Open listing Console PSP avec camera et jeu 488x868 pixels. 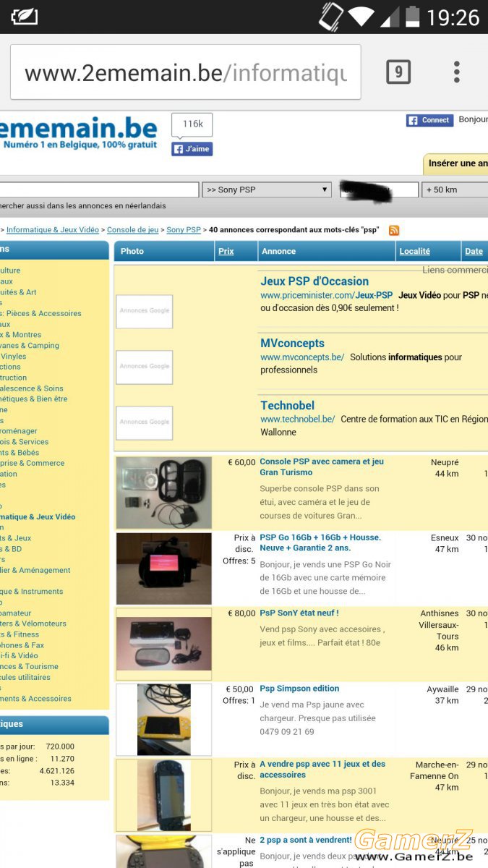(322, 467)
